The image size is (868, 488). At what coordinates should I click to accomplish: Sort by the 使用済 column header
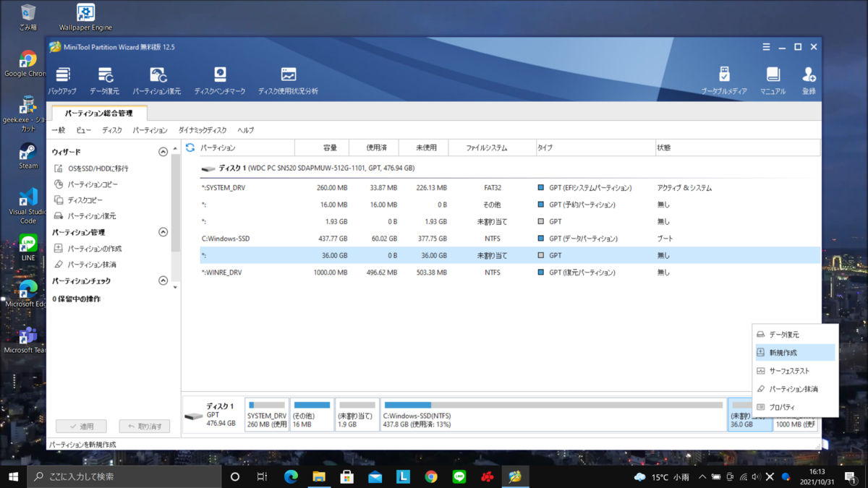tap(373, 147)
